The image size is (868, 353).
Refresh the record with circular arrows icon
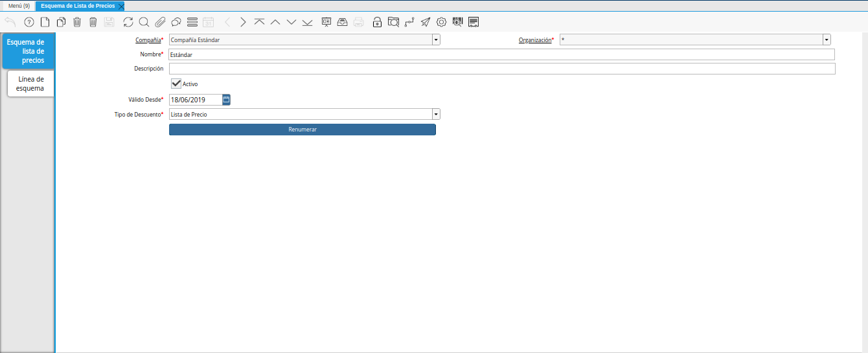pyautogui.click(x=128, y=22)
